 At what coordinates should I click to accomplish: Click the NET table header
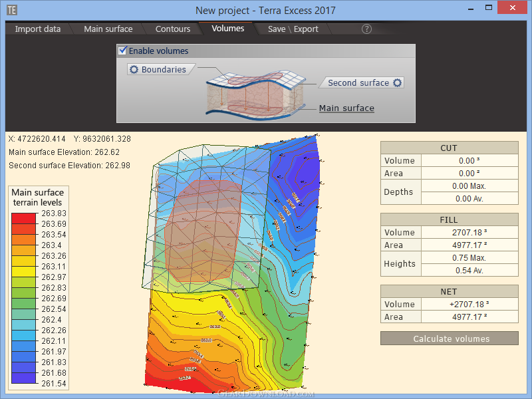click(x=450, y=291)
